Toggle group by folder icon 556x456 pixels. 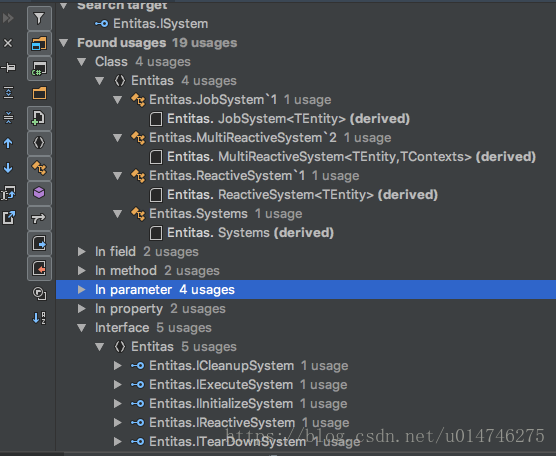click(x=39, y=94)
